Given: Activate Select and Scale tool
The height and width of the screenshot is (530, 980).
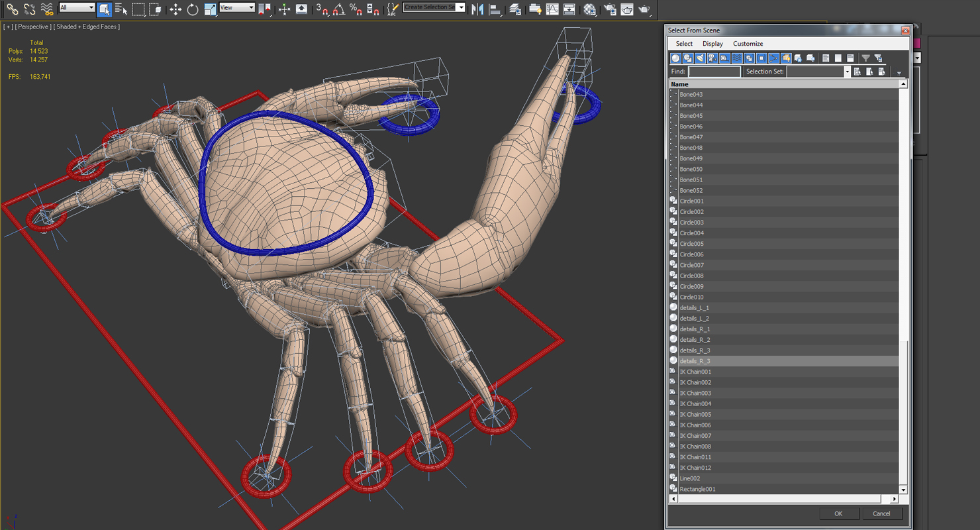Looking at the screenshot, I should tap(211, 9).
